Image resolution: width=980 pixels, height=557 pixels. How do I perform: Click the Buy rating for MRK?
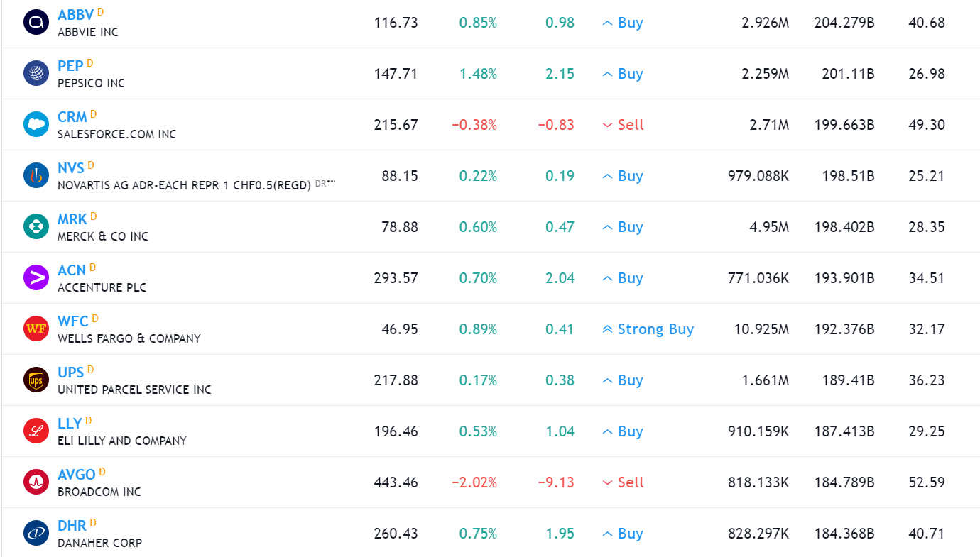[623, 227]
